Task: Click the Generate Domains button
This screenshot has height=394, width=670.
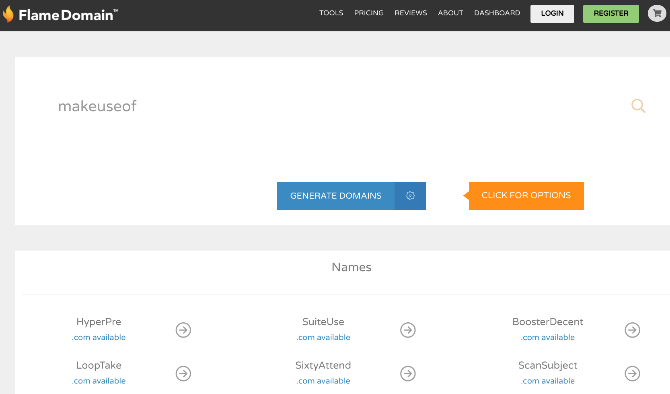Action: (x=336, y=196)
